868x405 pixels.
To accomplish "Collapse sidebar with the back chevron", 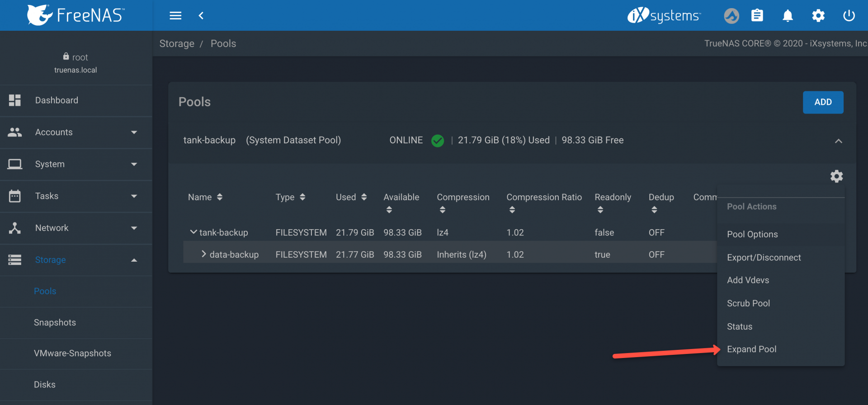I will click(201, 16).
